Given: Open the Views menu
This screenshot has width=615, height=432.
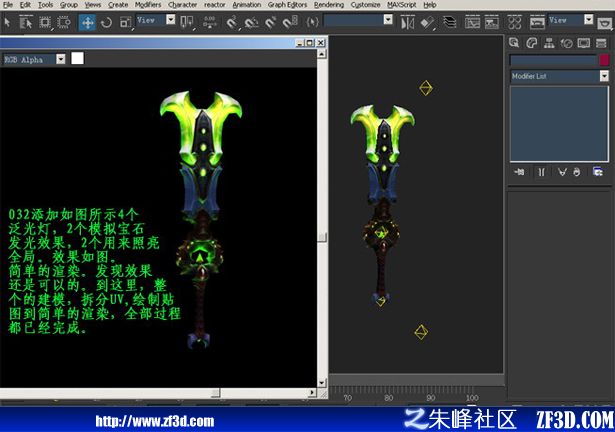Looking at the screenshot, I should tap(93, 5).
